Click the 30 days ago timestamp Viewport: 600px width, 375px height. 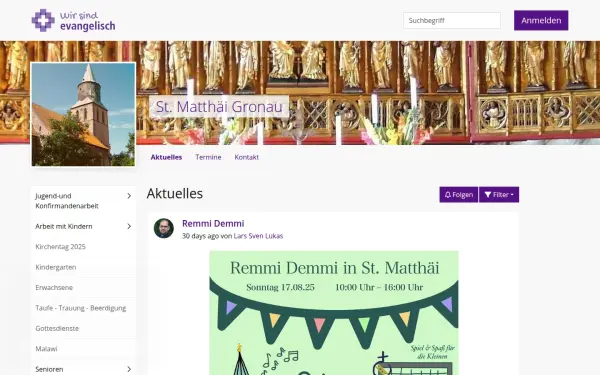pos(200,236)
